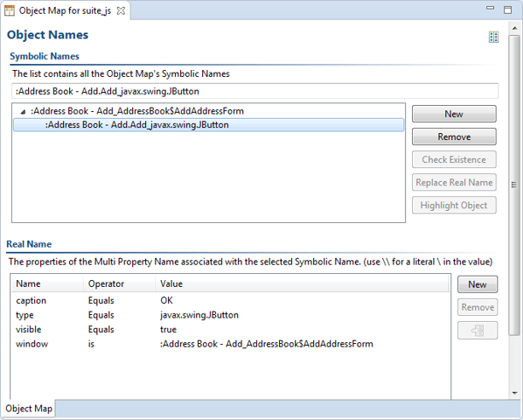Screen dimensions: 523x420
Task: Collapse the AddAddressForm tree node
Action: [x=23, y=112]
